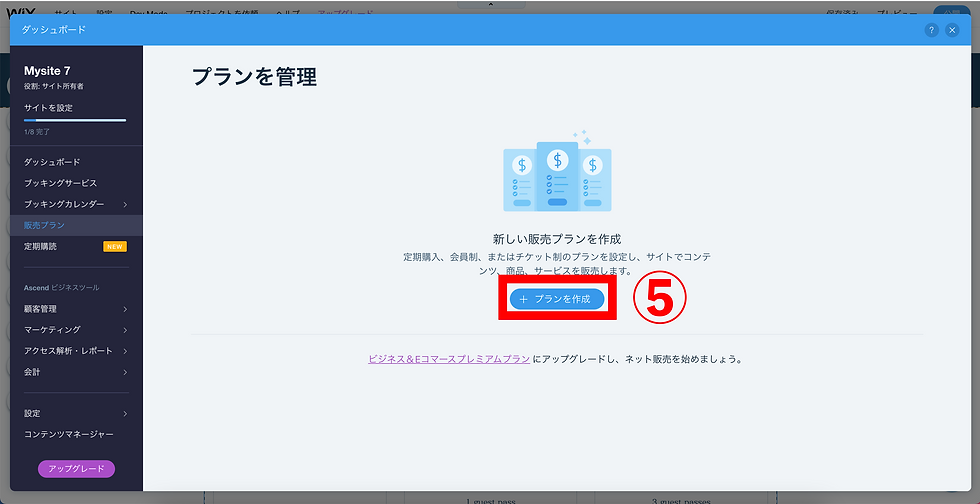
Task: Open 顧客管理 menu item
Action: [41, 309]
